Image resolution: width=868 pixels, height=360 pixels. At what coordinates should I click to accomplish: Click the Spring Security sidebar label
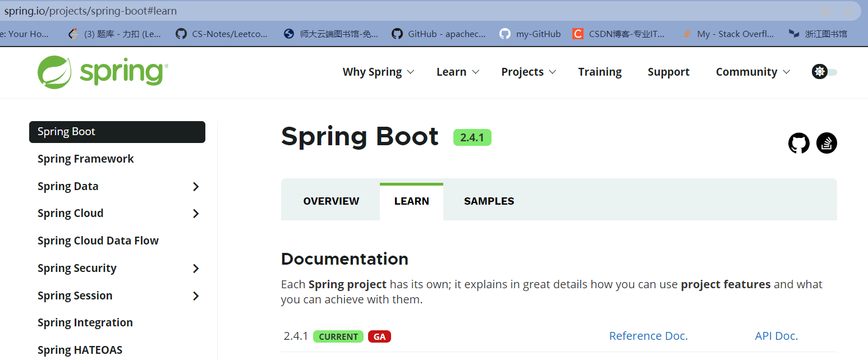click(x=77, y=268)
